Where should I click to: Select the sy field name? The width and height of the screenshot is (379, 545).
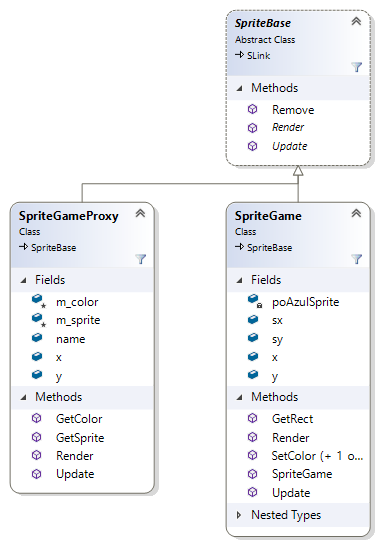277,340
